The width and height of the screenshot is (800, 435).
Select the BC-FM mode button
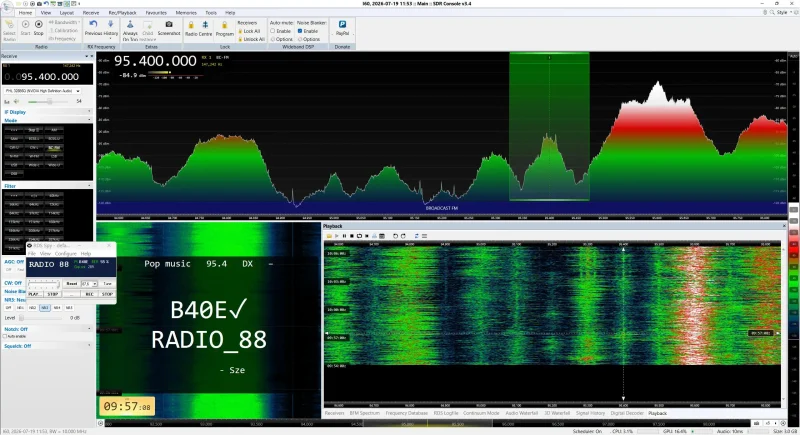pyautogui.click(x=54, y=147)
